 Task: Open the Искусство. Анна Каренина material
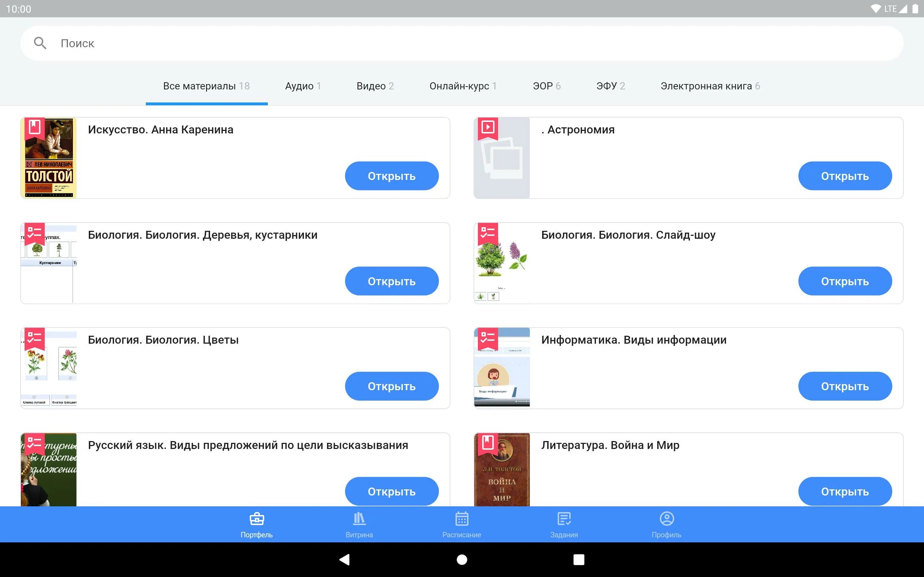[391, 176]
